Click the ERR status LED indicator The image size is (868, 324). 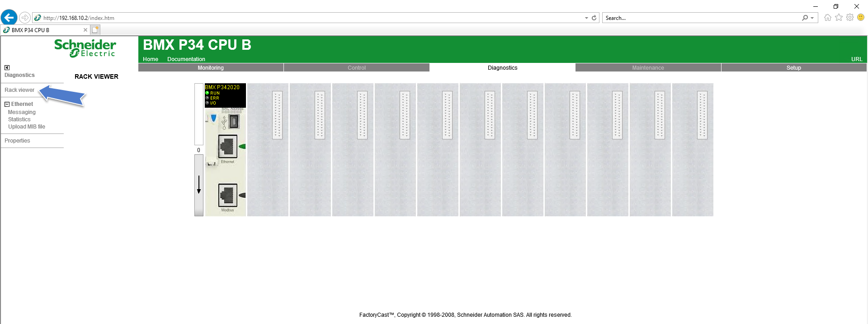207,98
